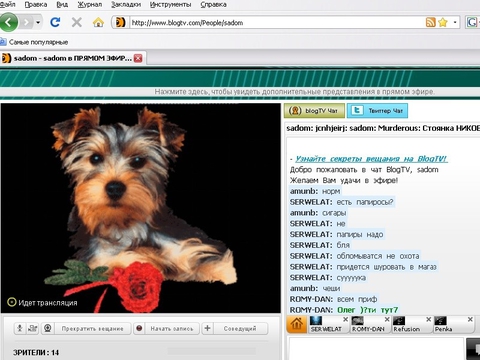Close the Penka chat tab

click(x=470, y=319)
